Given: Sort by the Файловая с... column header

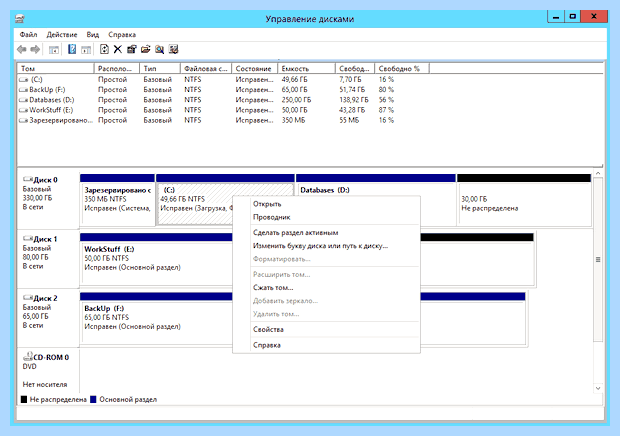Looking at the screenshot, I should click(206, 68).
